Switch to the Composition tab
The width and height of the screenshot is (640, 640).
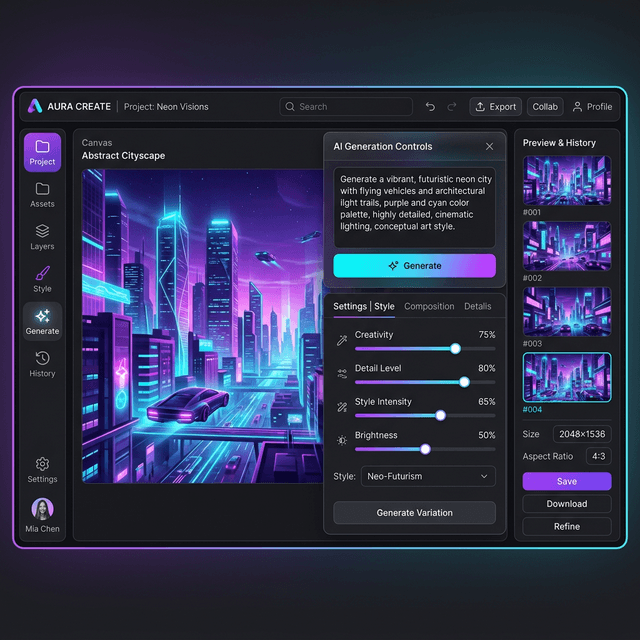pos(429,307)
